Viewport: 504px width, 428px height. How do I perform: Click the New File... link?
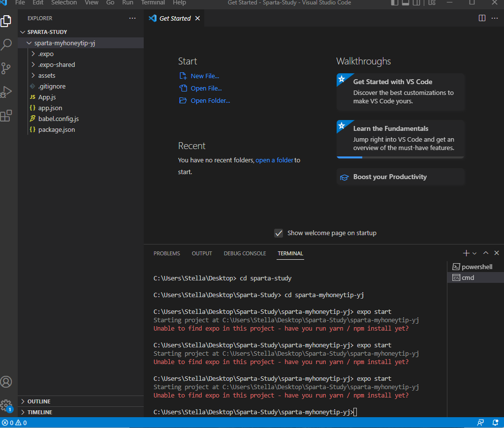tap(205, 76)
